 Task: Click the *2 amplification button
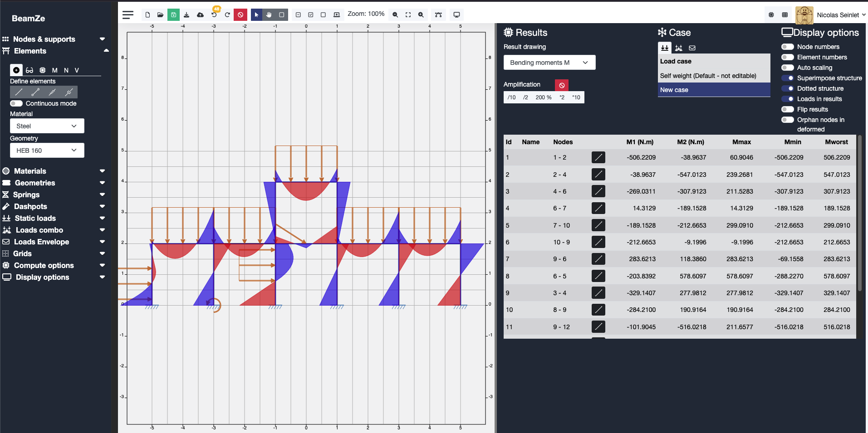562,97
